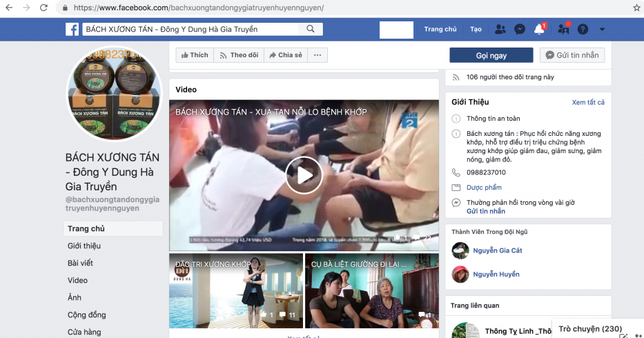Screen dimensions: 644x338
Task: Open the help question mark icon
Action: tap(583, 29)
